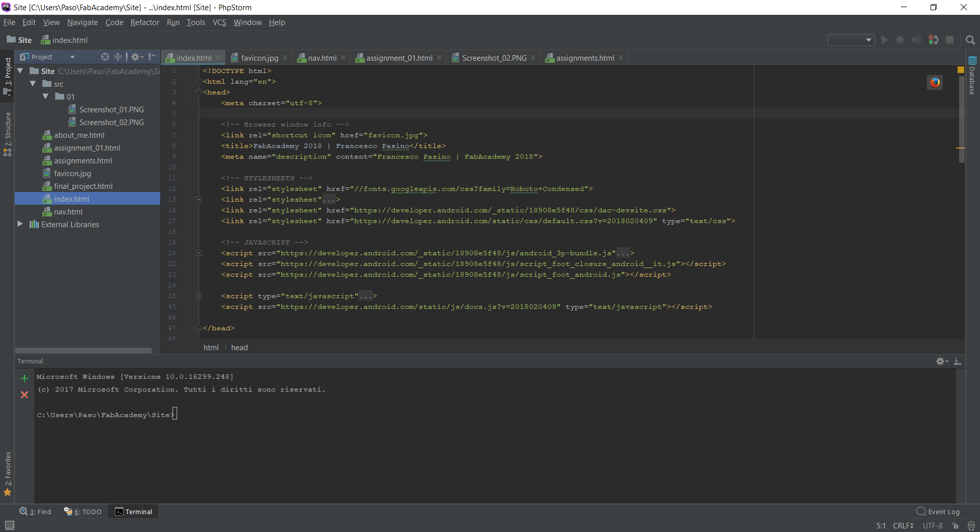Open page in Firefox browser icon
This screenshot has width=980, height=532.
935,82
